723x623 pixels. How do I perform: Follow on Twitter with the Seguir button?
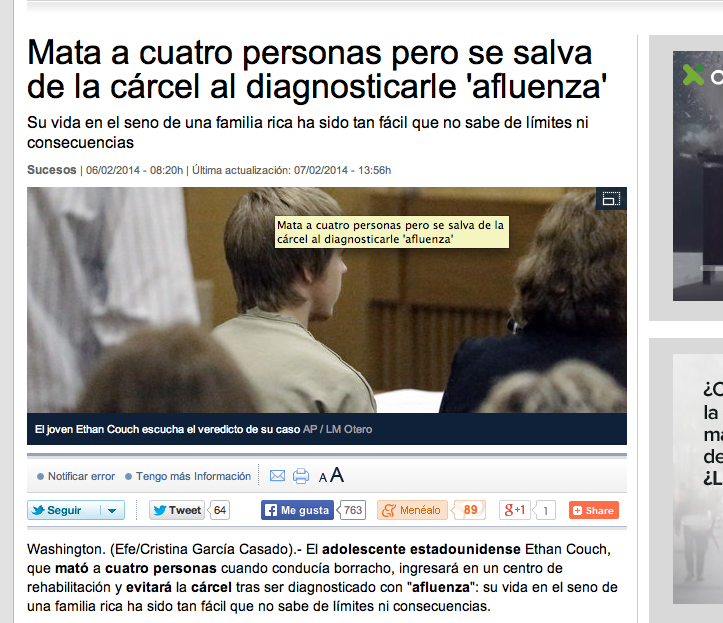click(x=64, y=510)
